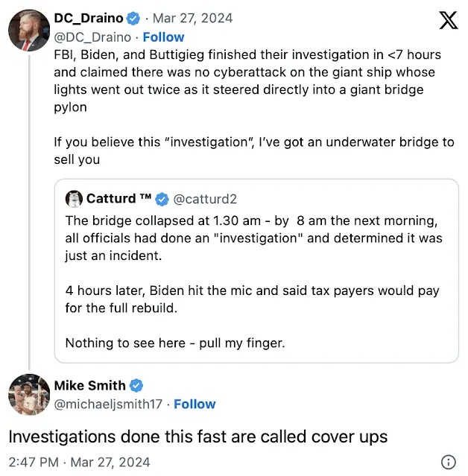Visit the @DC_Draino handle link
Image resolution: width=468 pixels, height=476 pixels.
(92, 37)
